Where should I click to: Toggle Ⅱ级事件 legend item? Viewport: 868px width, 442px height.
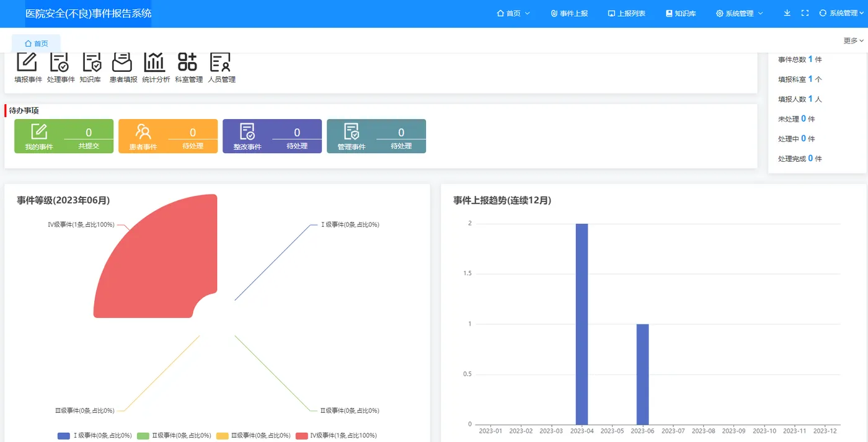point(174,436)
